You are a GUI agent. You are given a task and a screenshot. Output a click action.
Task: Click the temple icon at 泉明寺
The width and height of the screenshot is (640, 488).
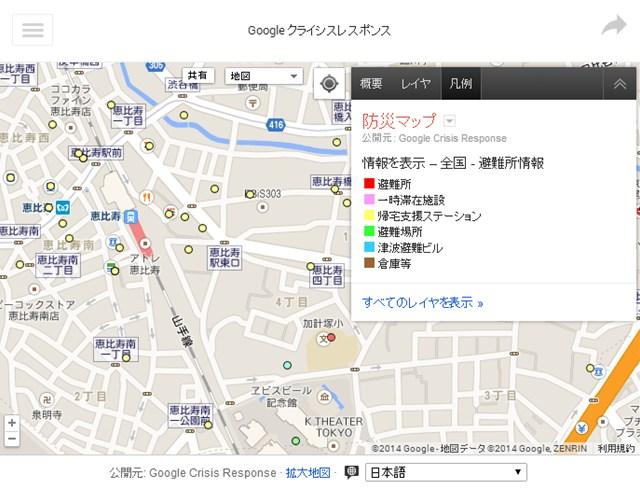pyautogui.click(x=46, y=399)
